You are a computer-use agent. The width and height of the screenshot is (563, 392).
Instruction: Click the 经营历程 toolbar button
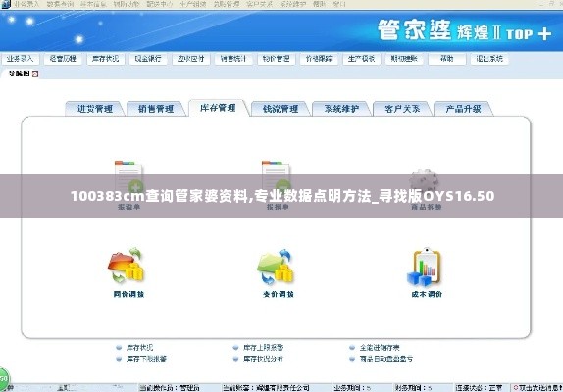(x=63, y=59)
